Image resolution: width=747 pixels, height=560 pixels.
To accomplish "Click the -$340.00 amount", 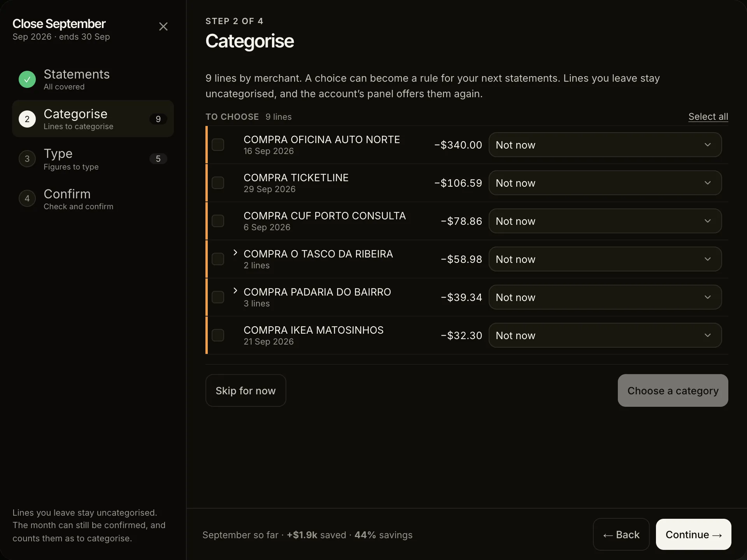I will coord(458,145).
